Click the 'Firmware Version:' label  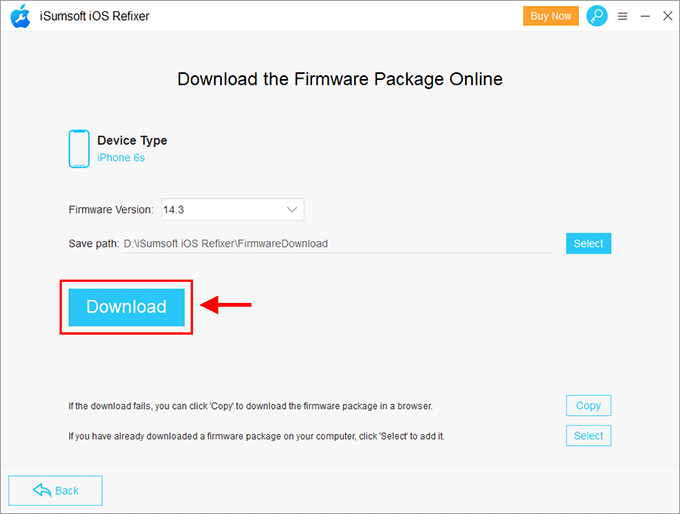[111, 210]
